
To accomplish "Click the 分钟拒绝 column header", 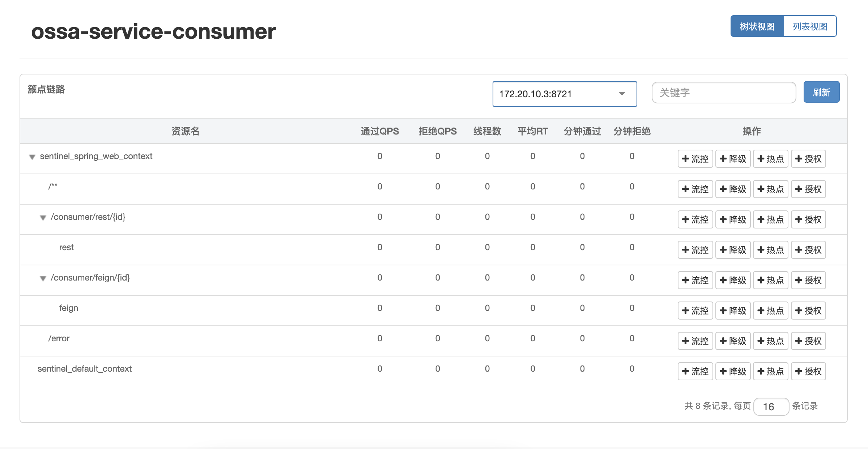I will coord(632,131).
